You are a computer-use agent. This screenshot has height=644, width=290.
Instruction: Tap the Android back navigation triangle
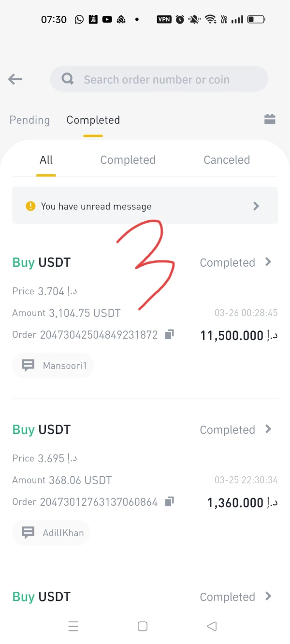[212, 626]
